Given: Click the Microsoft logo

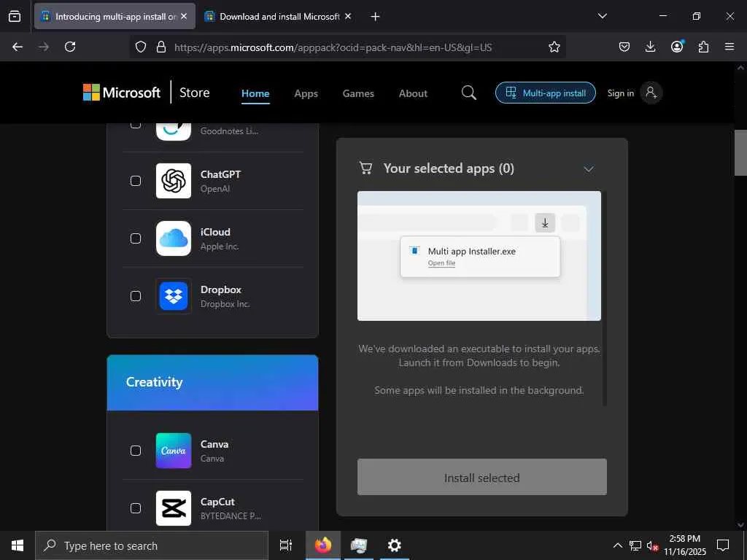Looking at the screenshot, I should click(122, 93).
